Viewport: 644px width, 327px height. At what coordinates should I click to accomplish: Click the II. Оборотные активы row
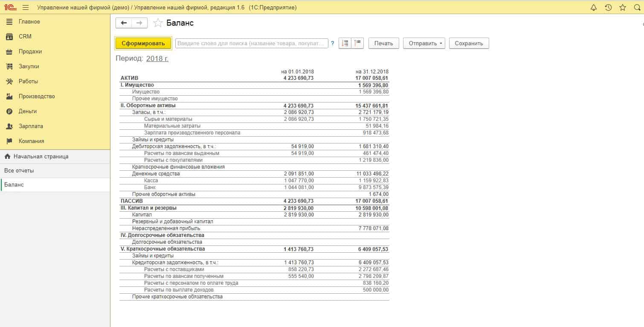[254, 105]
